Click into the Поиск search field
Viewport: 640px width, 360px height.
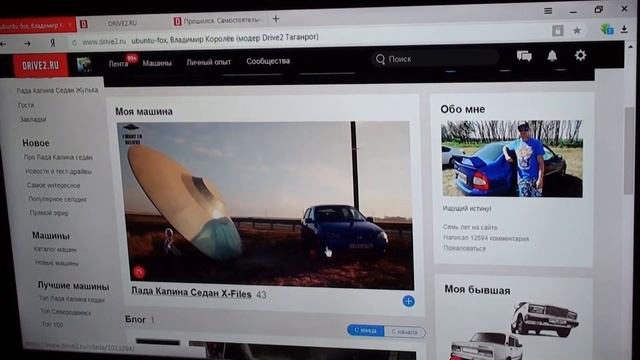tap(435, 59)
